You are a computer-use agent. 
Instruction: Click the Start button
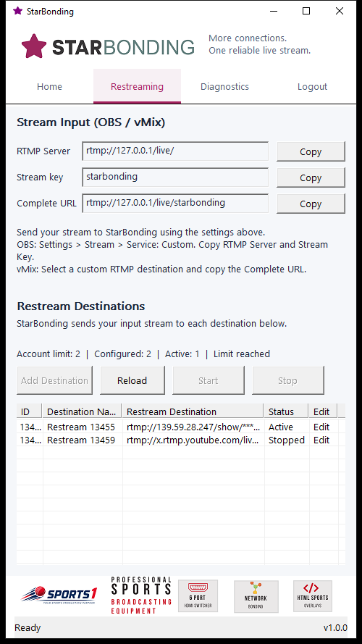coord(208,381)
